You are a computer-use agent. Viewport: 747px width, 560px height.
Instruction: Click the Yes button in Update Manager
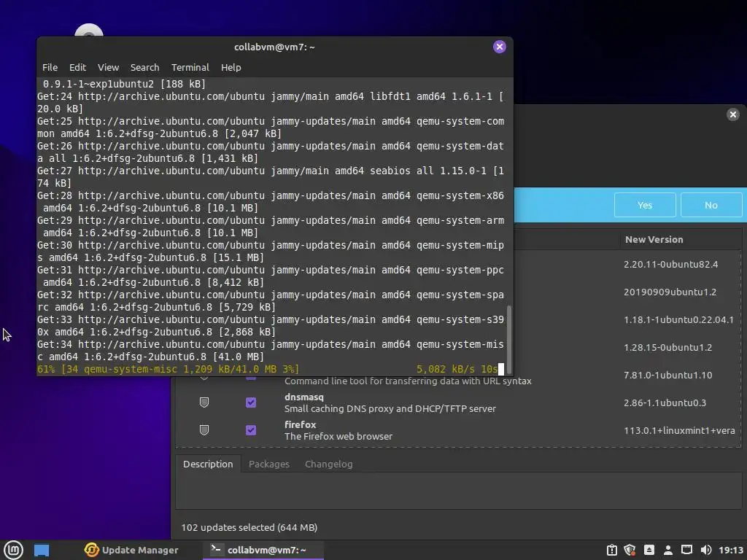pyautogui.click(x=645, y=205)
